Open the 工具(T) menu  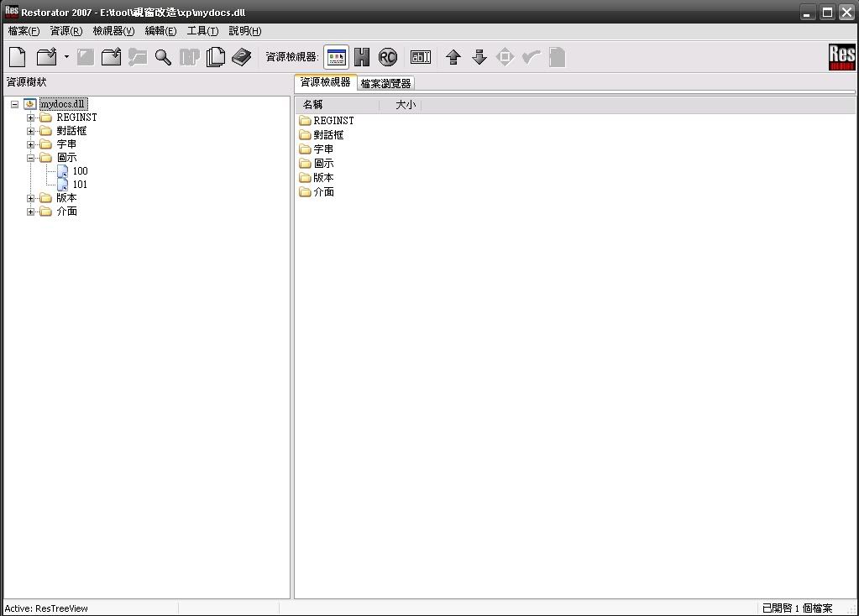(202, 31)
